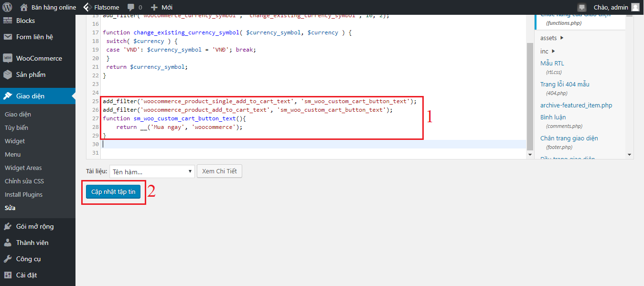Click the admin avatar image

point(635,7)
